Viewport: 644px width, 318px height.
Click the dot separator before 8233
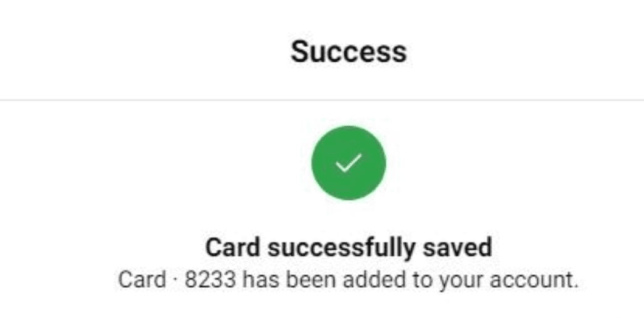(x=175, y=280)
